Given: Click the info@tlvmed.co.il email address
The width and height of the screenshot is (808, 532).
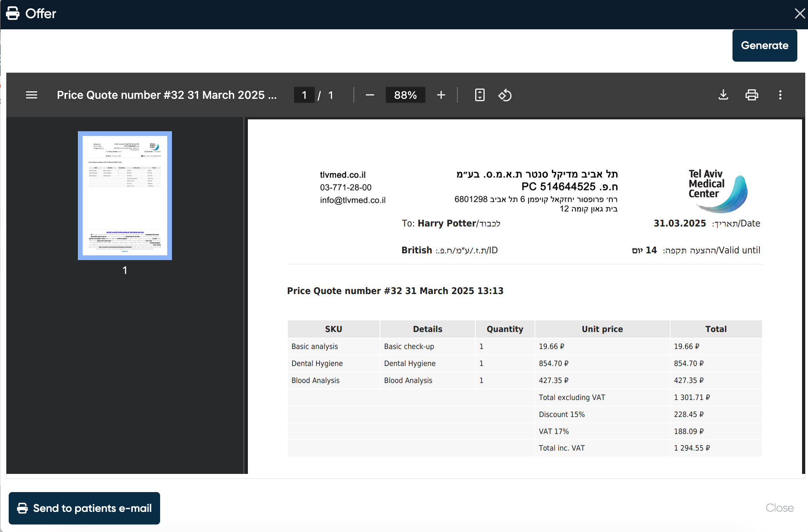Looking at the screenshot, I should click(353, 200).
